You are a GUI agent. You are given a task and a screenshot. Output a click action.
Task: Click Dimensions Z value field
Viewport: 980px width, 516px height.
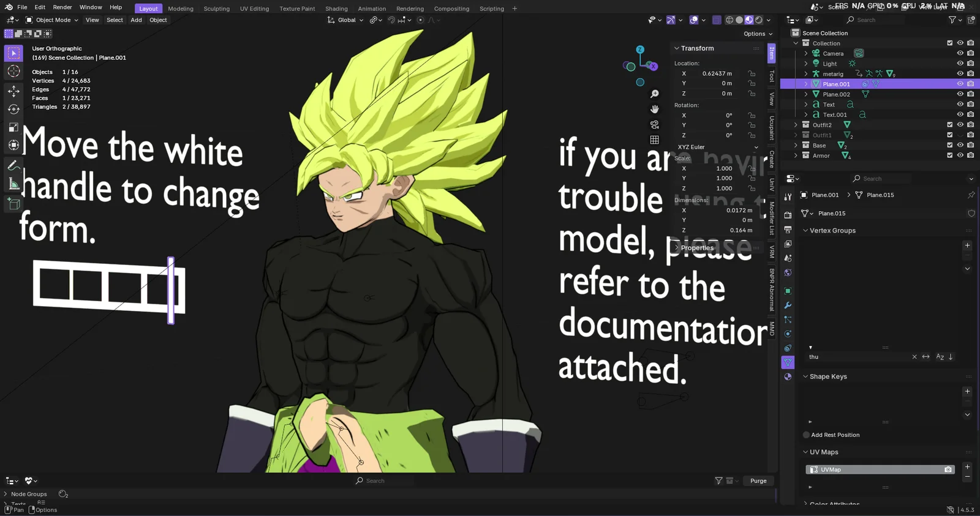click(717, 230)
